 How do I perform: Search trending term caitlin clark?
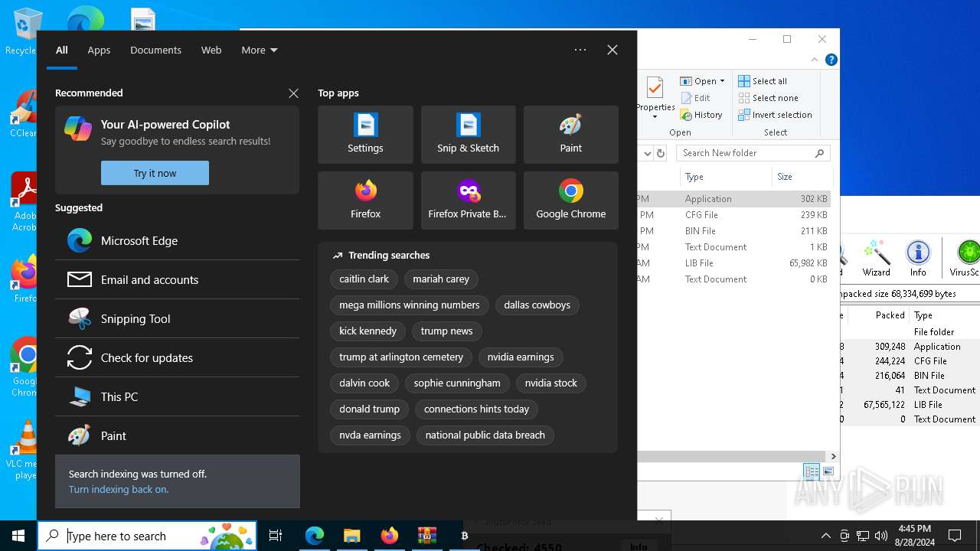coord(364,279)
